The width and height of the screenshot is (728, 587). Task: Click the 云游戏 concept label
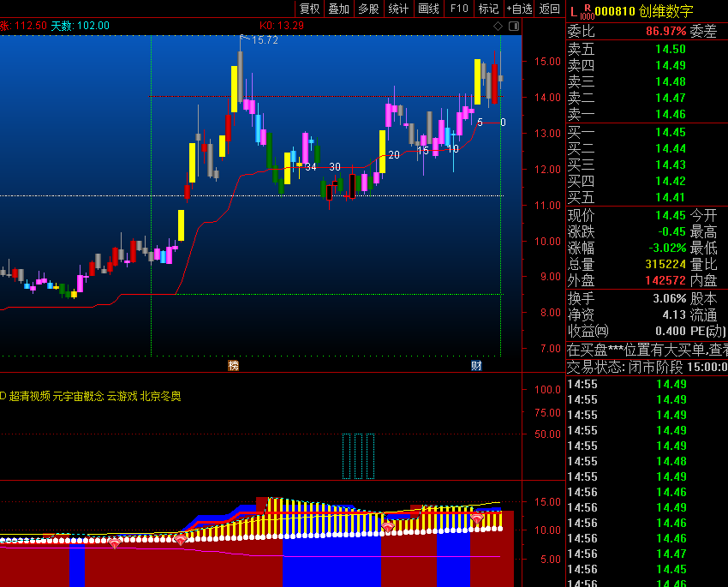click(122, 396)
